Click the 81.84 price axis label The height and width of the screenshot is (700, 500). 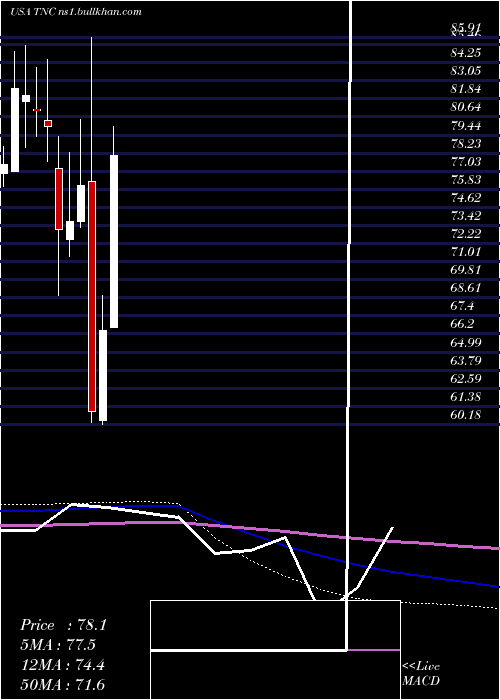(x=466, y=89)
